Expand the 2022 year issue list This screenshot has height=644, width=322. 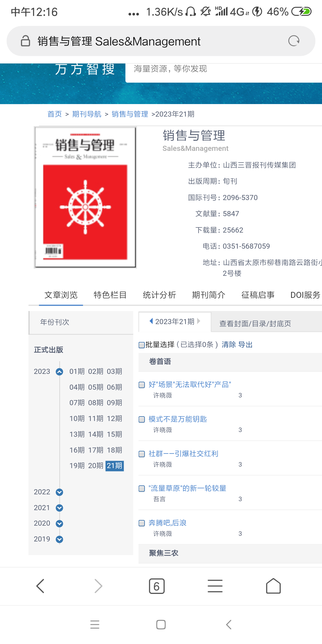(59, 492)
